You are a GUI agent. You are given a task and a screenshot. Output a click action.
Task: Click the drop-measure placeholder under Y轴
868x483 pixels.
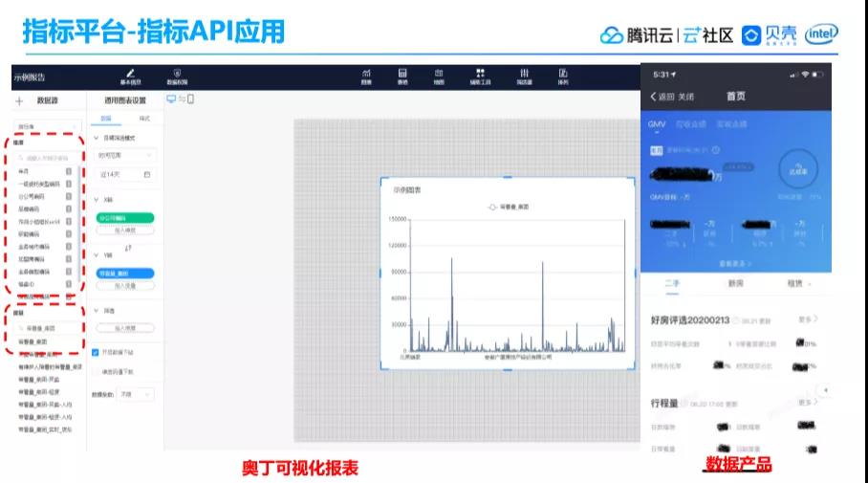tap(125, 286)
